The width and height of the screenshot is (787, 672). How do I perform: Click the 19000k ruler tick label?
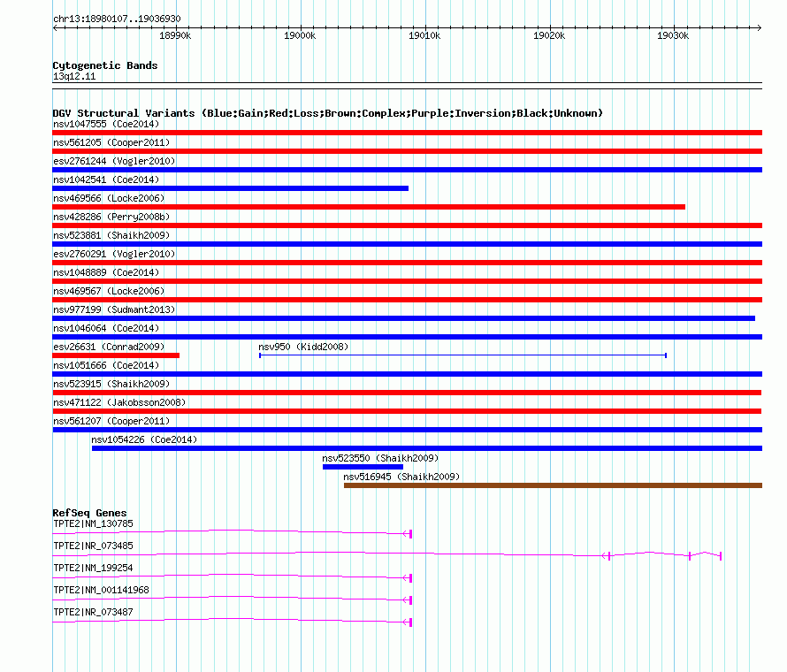300,35
